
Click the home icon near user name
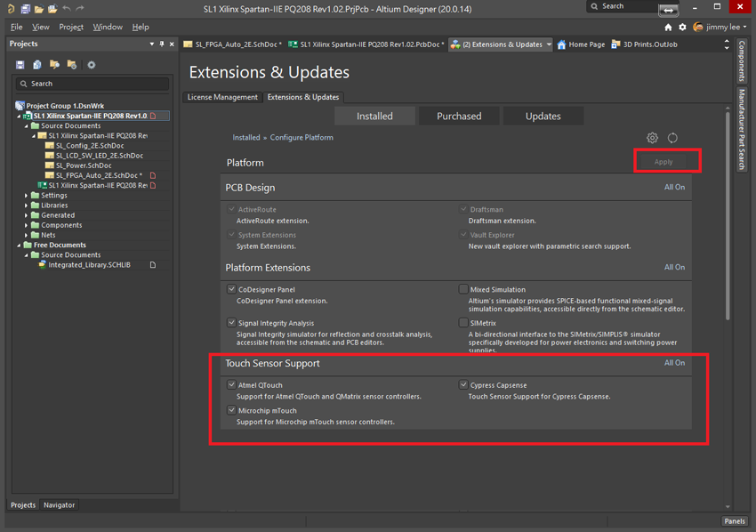coord(668,28)
